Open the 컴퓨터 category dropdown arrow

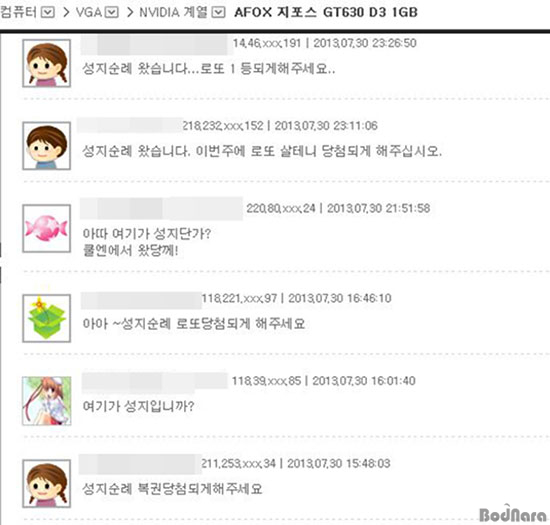[x=48, y=13]
